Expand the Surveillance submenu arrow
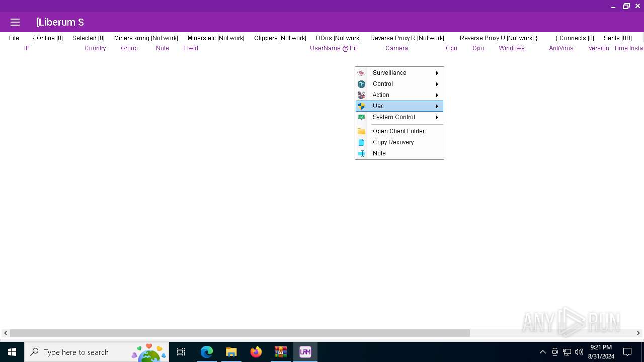Screen dimensions: 644x362 tap(437, 73)
